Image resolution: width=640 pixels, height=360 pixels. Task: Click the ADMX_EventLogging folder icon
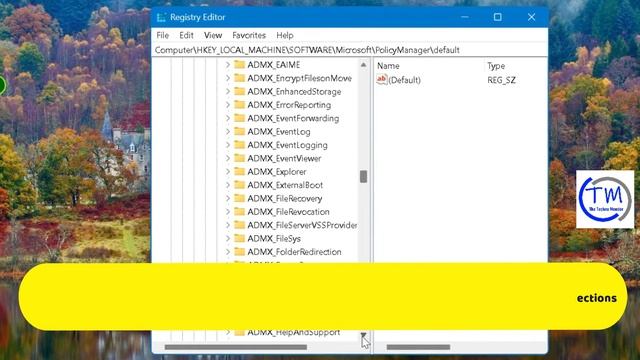pyautogui.click(x=240, y=144)
